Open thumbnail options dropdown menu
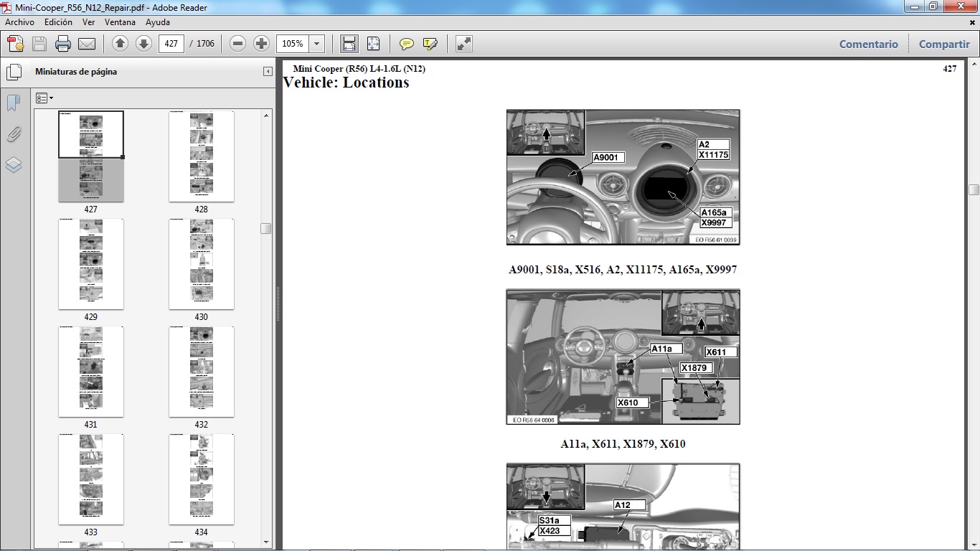Screen dimensions: 980x551 tap(44, 98)
